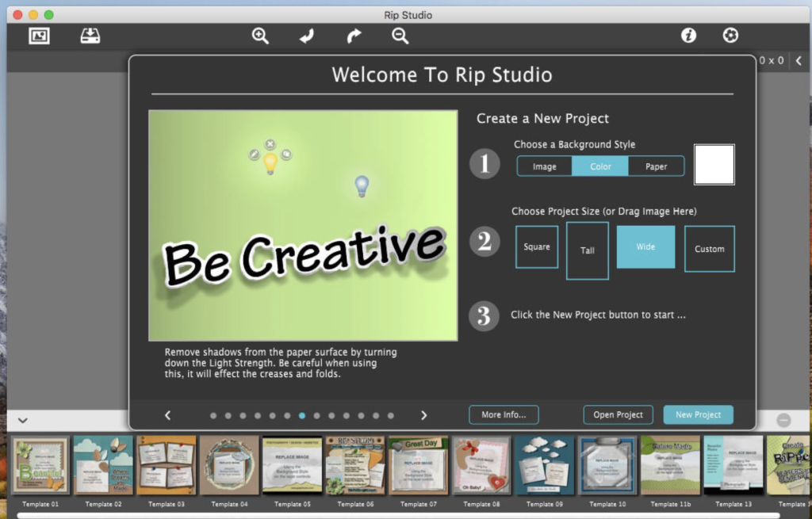Click the pencil handle beside yellow bulb
The height and width of the screenshot is (519, 812).
pyautogui.click(x=254, y=155)
